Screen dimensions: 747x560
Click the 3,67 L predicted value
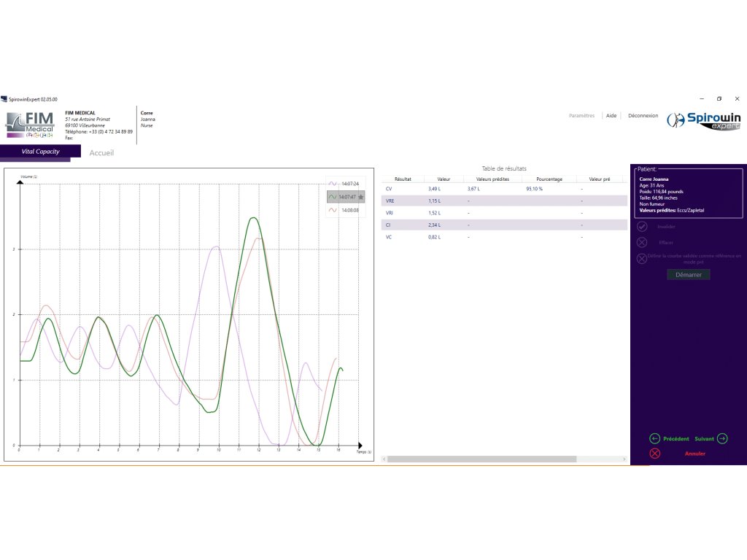click(473, 189)
